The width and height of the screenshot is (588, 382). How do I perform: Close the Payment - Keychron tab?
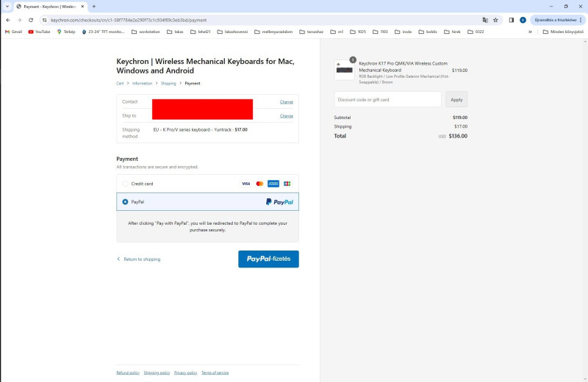coord(82,7)
